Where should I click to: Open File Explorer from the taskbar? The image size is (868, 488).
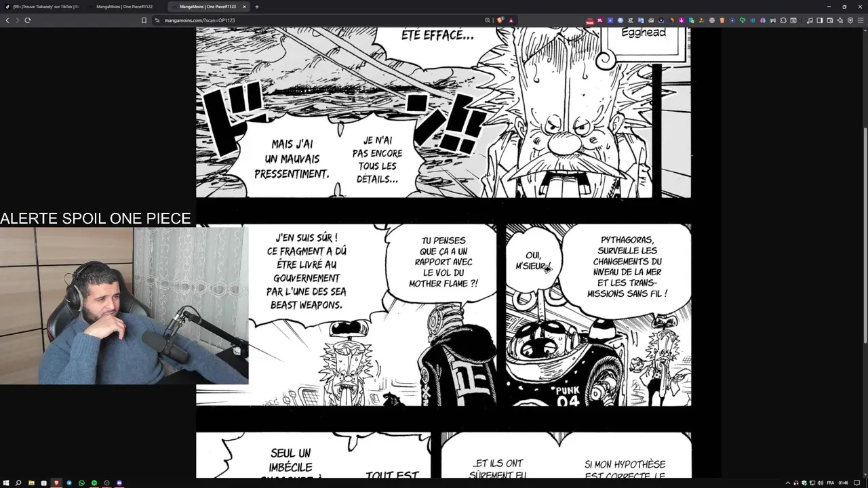(31, 483)
